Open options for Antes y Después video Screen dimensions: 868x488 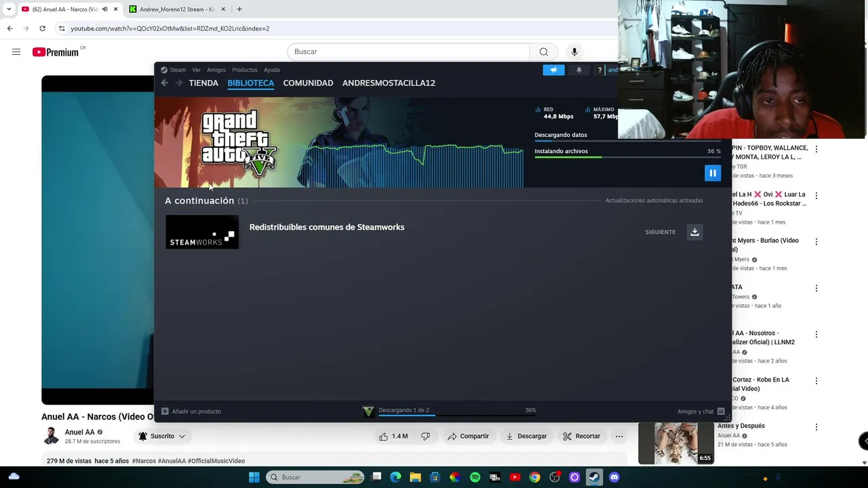pos(816,427)
